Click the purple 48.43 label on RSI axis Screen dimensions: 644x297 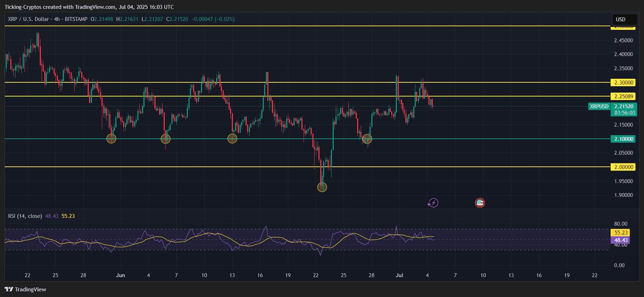pos(620,240)
